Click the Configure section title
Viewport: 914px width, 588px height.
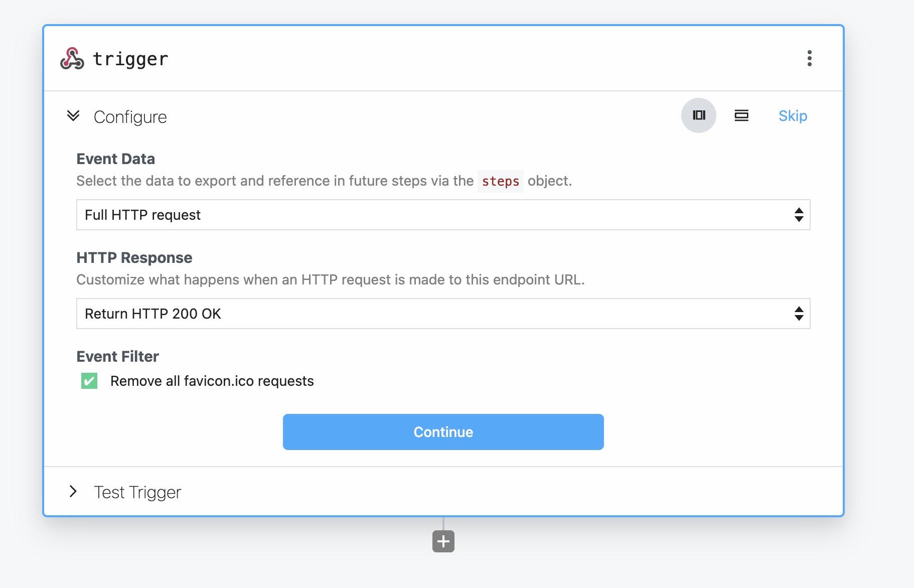tap(130, 117)
